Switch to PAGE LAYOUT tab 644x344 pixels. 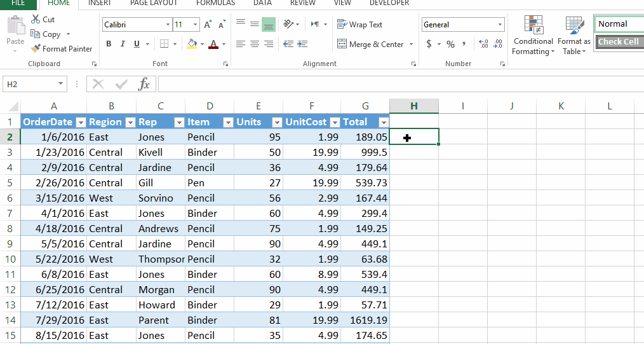[154, 3]
